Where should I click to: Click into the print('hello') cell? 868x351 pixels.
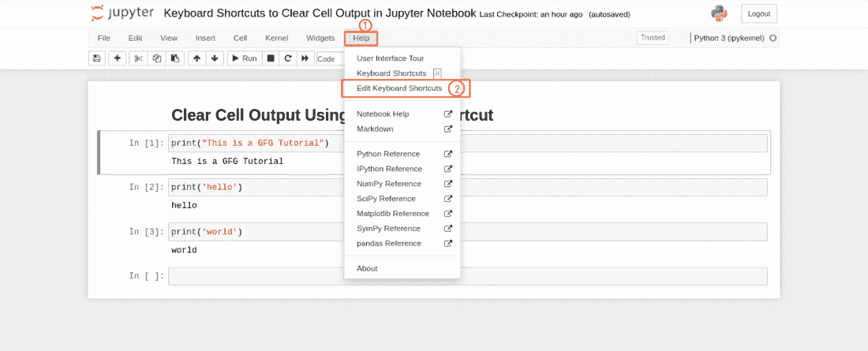[x=468, y=188]
